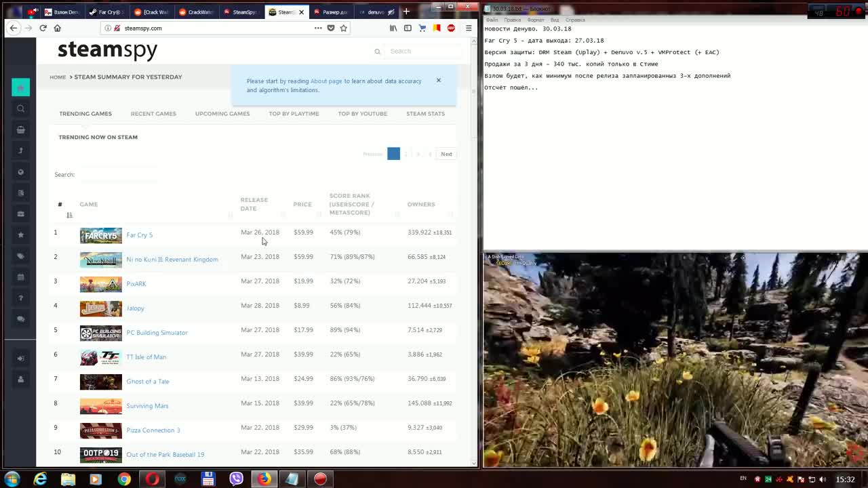
Task: Click the sign-in arrow icon in sidebar
Action: (20, 358)
